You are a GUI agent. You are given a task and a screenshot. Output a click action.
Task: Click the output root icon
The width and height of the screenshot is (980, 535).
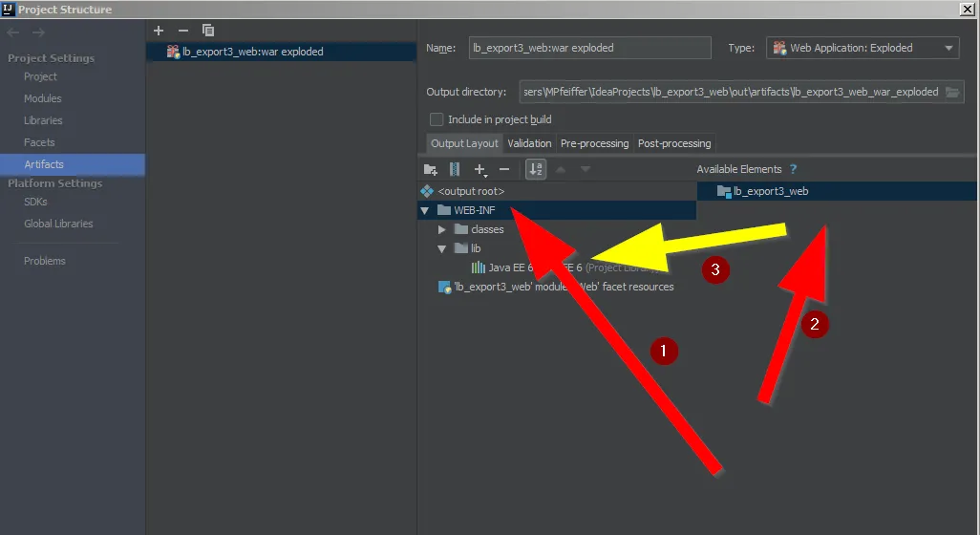click(427, 191)
